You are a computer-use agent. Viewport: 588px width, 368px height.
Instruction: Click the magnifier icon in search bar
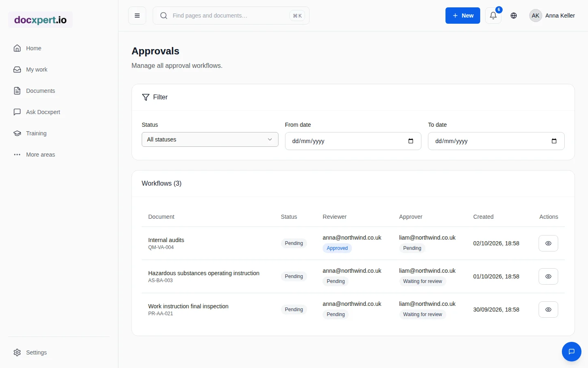(164, 16)
